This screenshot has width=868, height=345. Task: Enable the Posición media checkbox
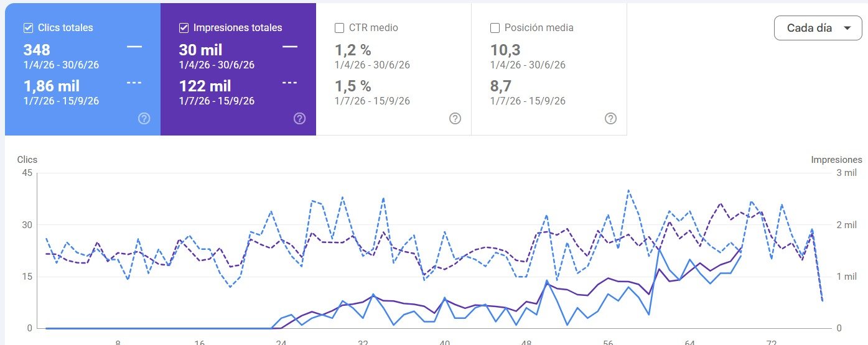[x=495, y=28]
